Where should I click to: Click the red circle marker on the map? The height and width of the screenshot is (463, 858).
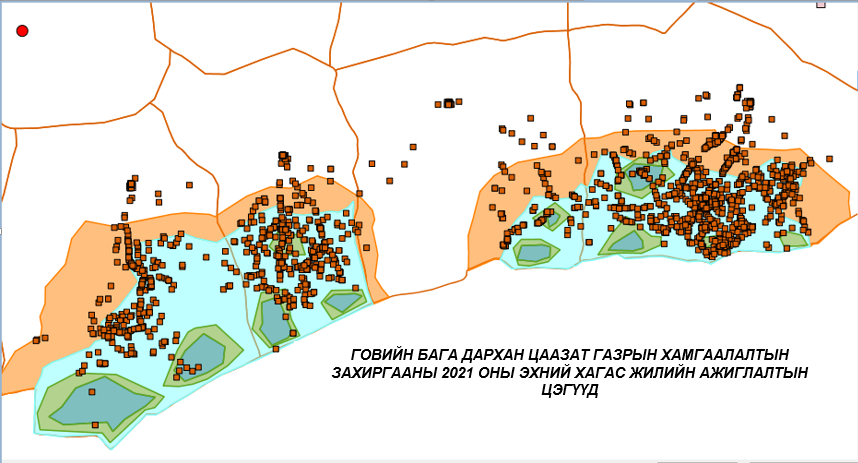(22, 31)
